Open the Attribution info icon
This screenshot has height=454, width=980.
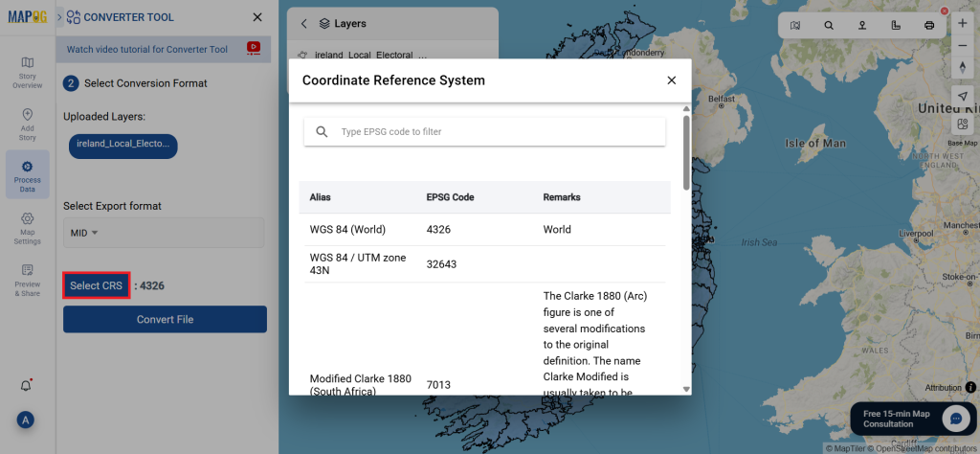[970, 388]
